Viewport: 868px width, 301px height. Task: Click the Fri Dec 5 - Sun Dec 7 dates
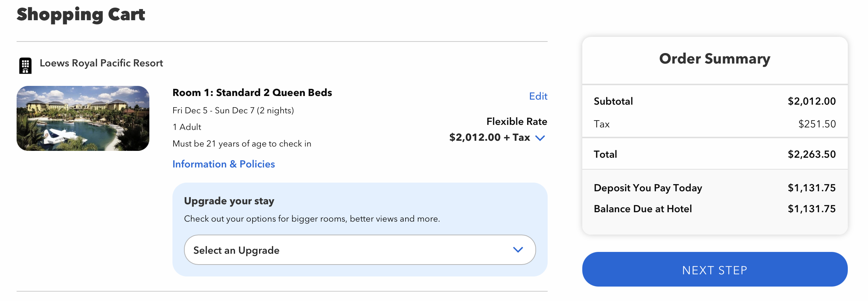point(233,110)
